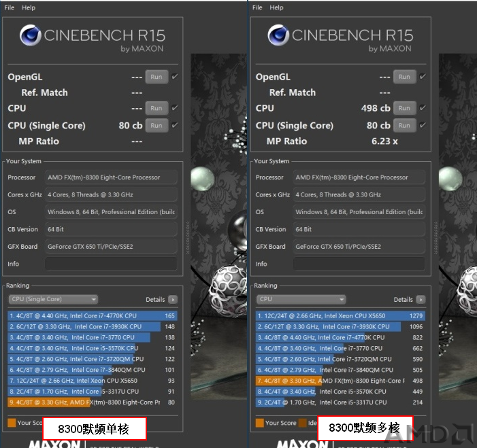The height and width of the screenshot is (448, 477).
Task: Click Details arrow button in left window
Action: click(x=173, y=300)
